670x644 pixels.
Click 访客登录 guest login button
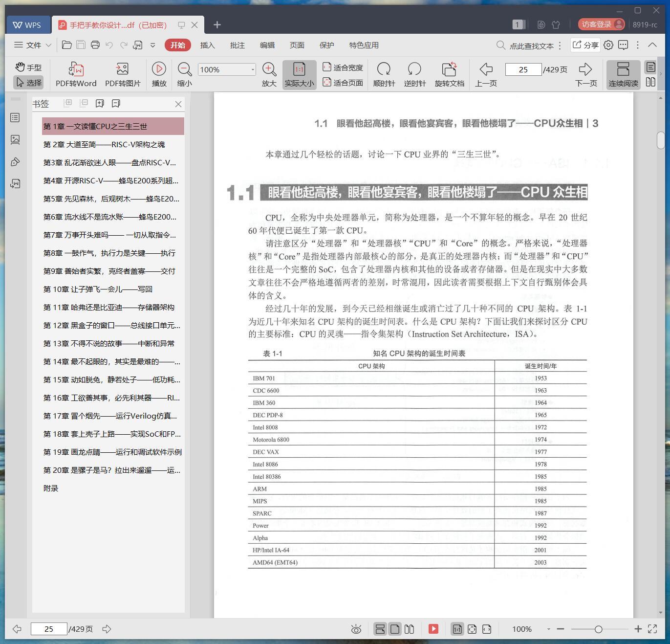pos(601,24)
